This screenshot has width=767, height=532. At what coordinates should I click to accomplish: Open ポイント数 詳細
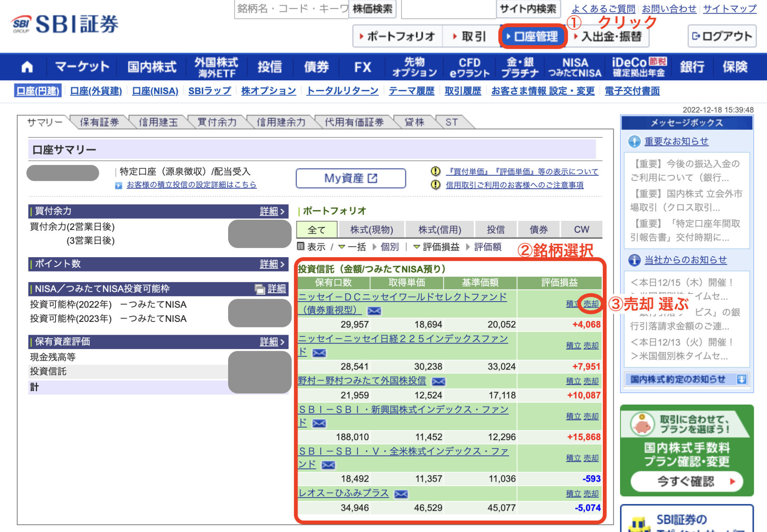(x=272, y=264)
